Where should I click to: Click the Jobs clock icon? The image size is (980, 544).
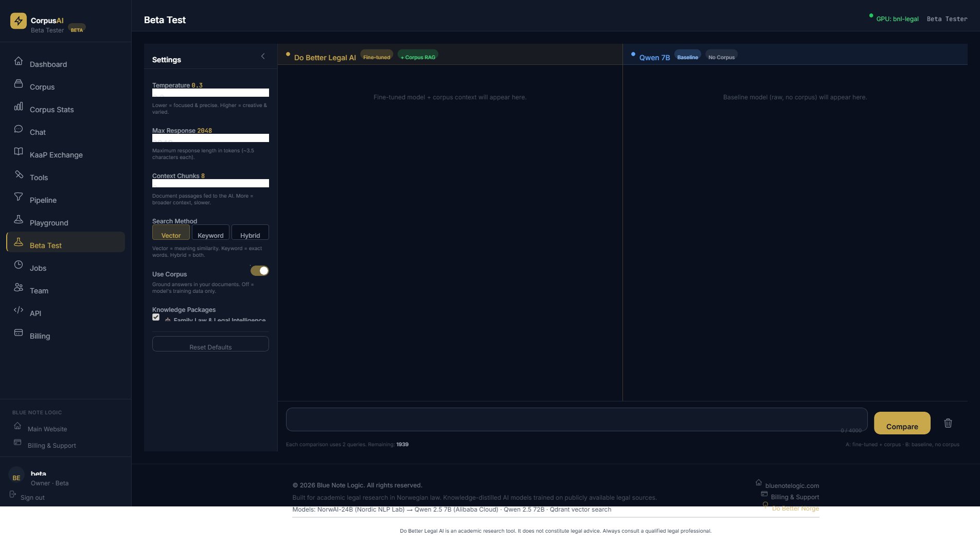tap(19, 265)
